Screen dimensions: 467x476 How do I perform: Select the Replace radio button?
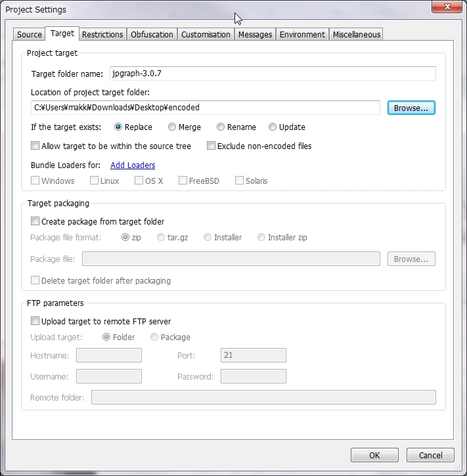[119, 127]
